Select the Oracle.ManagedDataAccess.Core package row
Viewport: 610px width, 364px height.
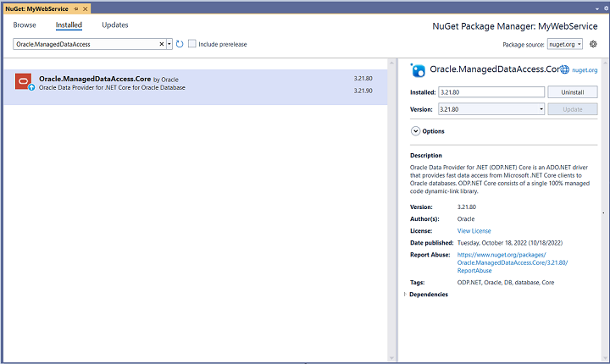point(196,86)
